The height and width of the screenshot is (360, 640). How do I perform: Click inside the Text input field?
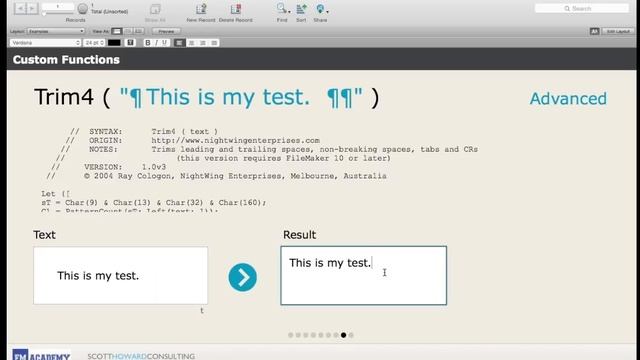[x=120, y=275]
